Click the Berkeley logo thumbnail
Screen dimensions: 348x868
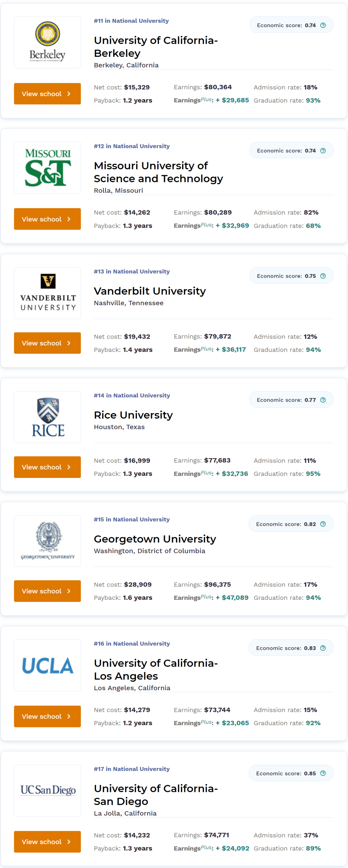(x=47, y=43)
